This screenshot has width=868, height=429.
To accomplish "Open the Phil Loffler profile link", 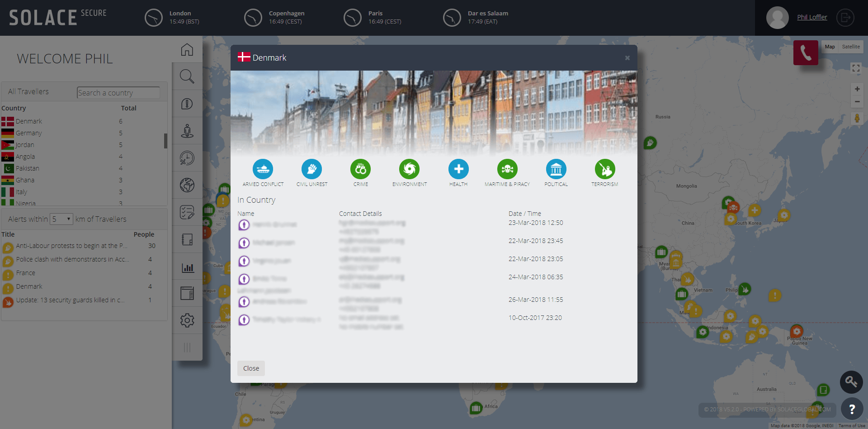I will point(812,17).
